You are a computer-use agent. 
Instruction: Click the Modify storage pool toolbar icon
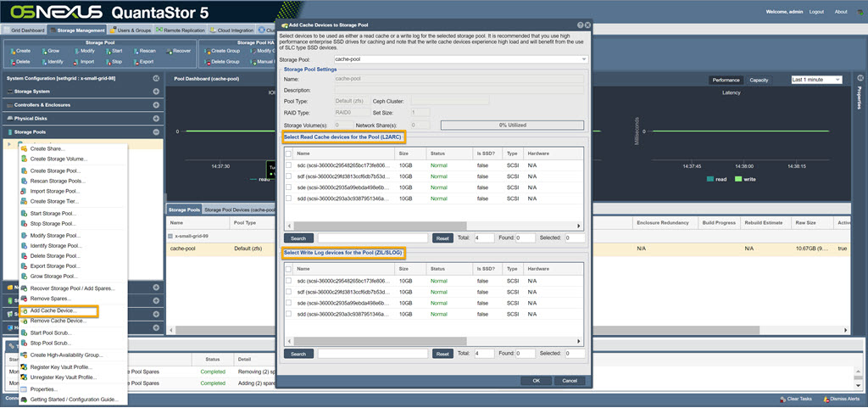point(76,51)
